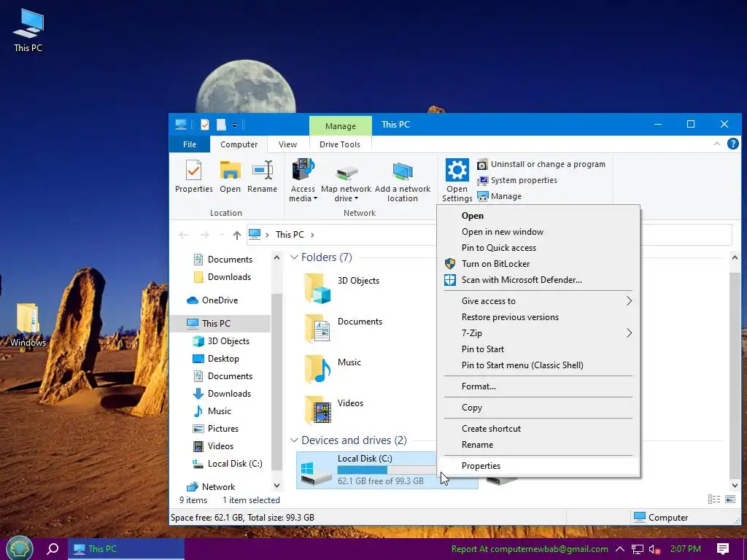The height and width of the screenshot is (560, 747).
Task: Select the Documents folder in Folders group
Action: click(343, 328)
